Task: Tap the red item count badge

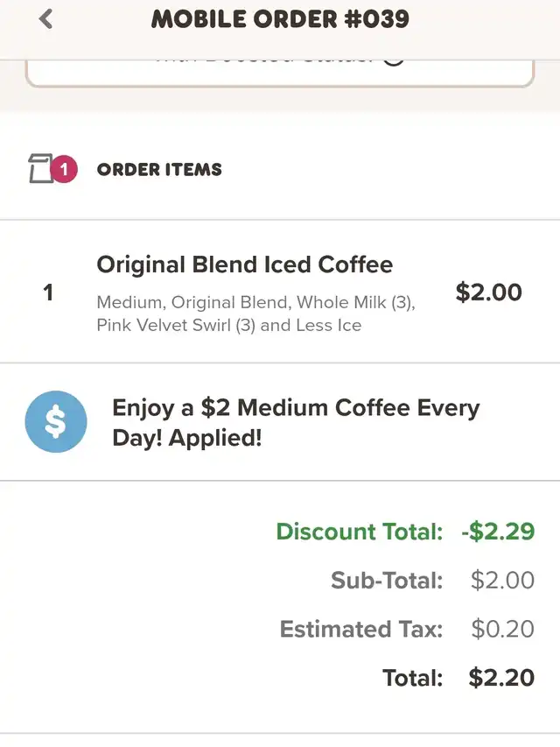Action: [64, 169]
